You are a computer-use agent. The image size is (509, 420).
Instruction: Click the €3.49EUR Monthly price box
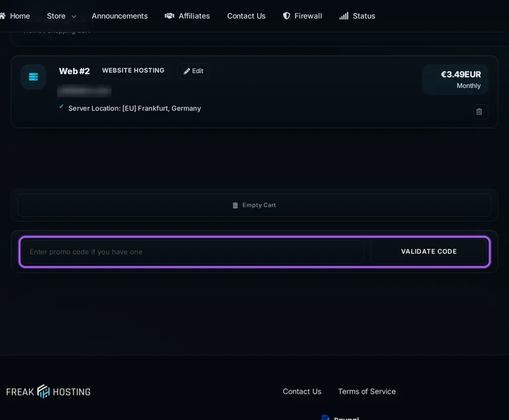click(x=455, y=79)
